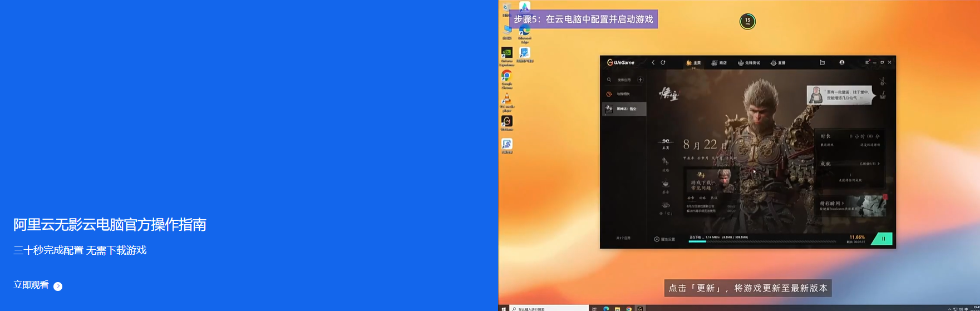Expand 成就 achievements arrow
This screenshot has width=980, height=311.
pos(879,164)
